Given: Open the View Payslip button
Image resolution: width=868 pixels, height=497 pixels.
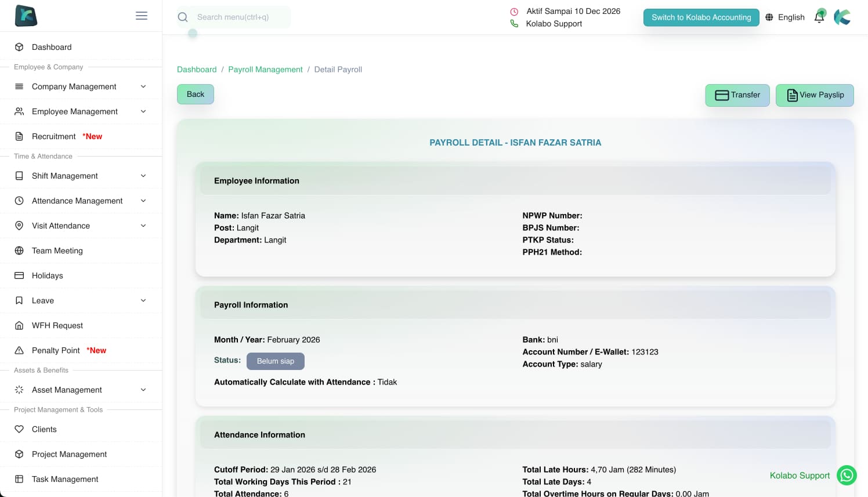Looking at the screenshot, I should coord(815,95).
